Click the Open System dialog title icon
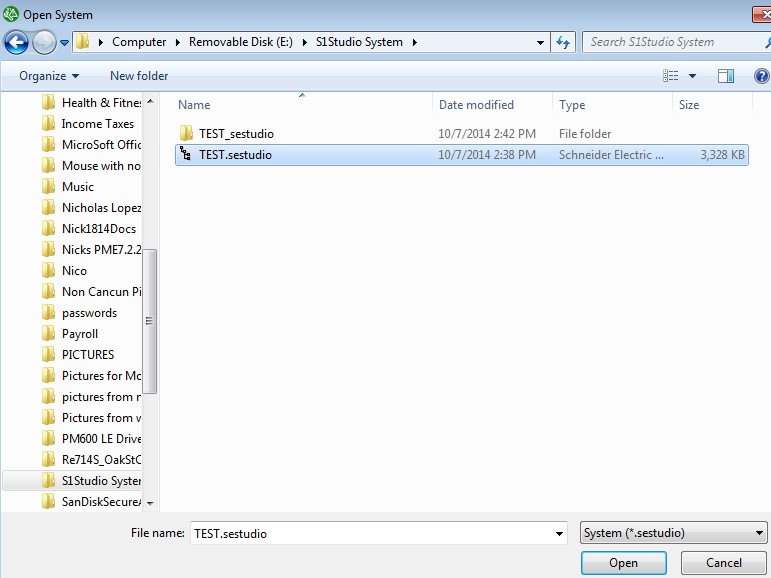The image size is (771, 578). (11, 14)
